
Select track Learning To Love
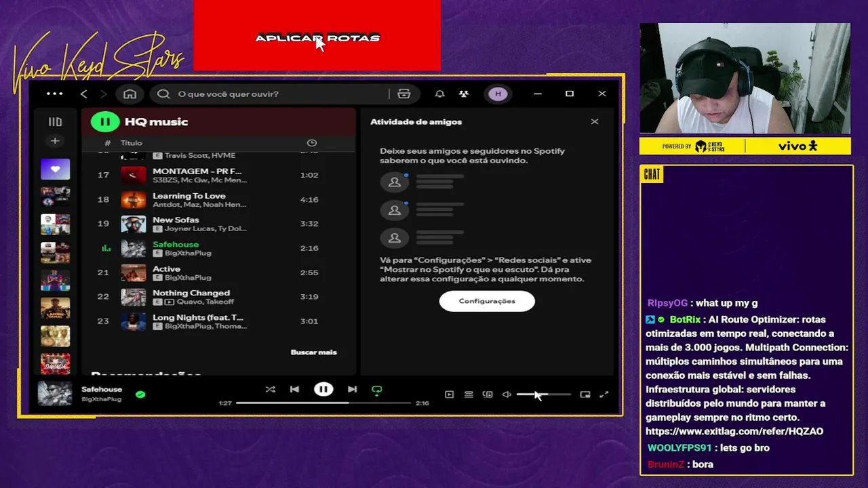tap(189, 196)
